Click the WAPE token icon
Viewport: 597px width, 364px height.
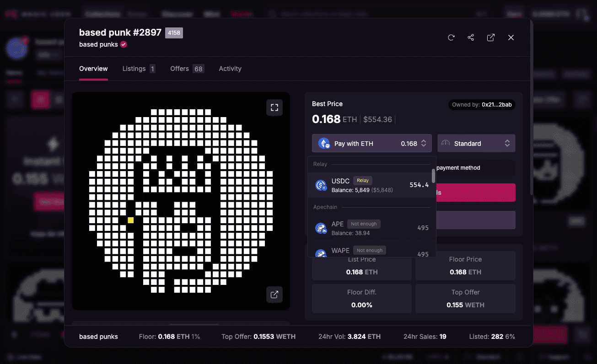(321, 253)
